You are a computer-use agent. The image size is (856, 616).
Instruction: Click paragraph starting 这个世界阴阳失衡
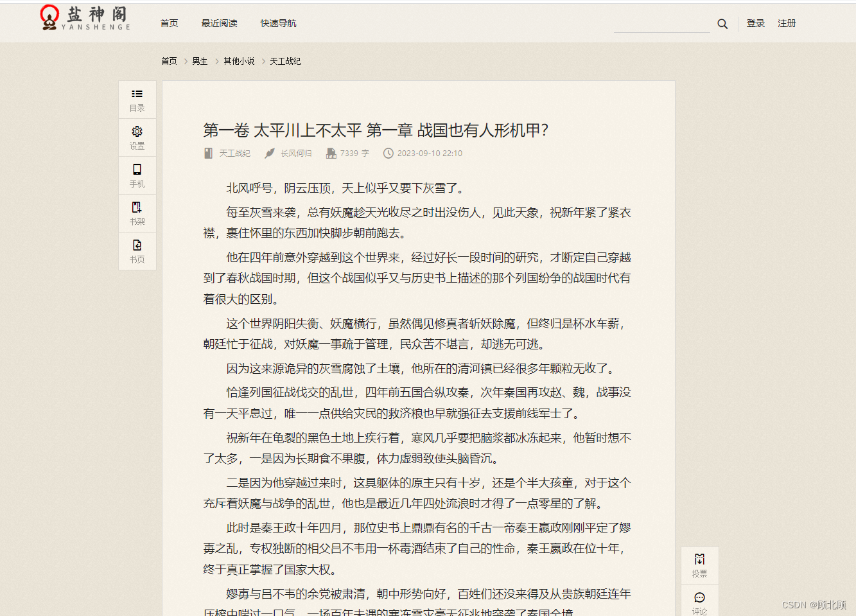417,333
